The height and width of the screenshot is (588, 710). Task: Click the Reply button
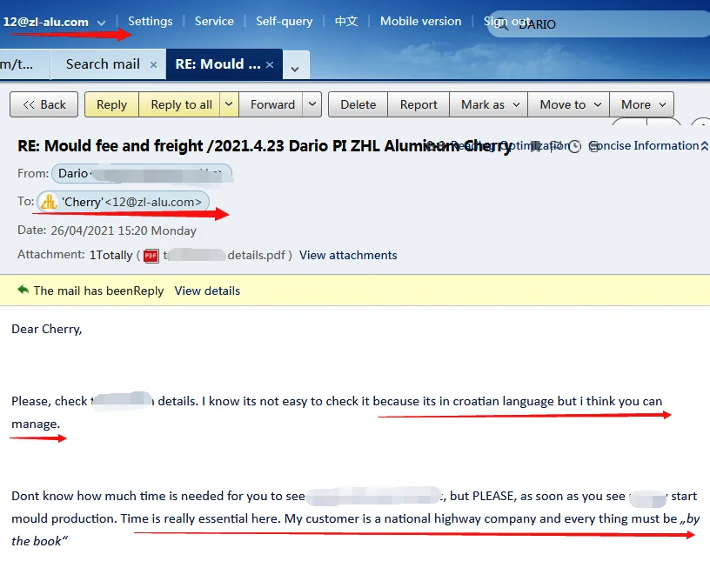click(112, 104)
